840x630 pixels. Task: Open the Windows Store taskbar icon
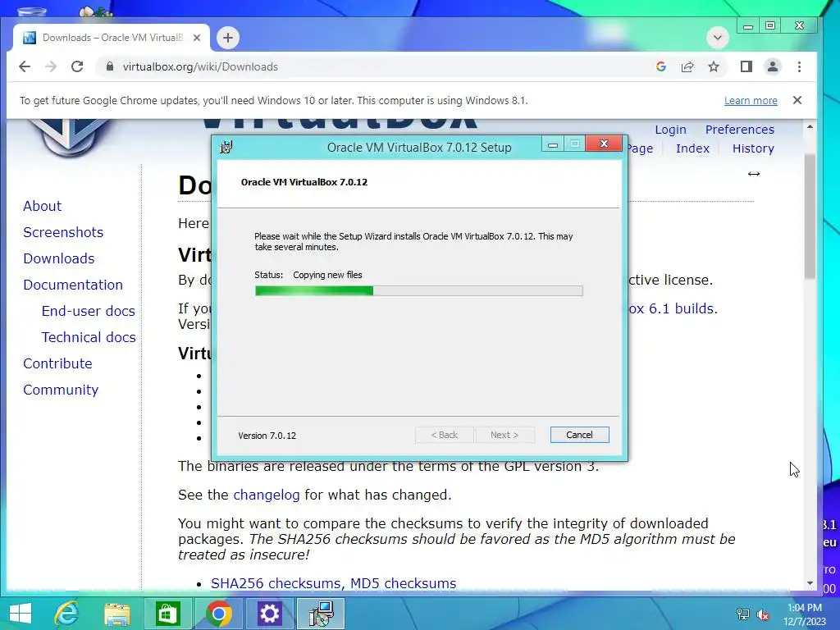point(167,614)
